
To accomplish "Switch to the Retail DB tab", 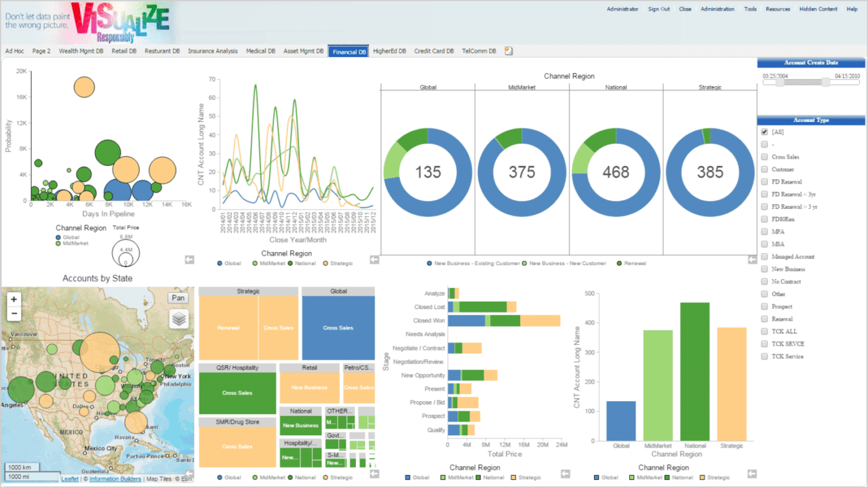I will coord(123,50).
